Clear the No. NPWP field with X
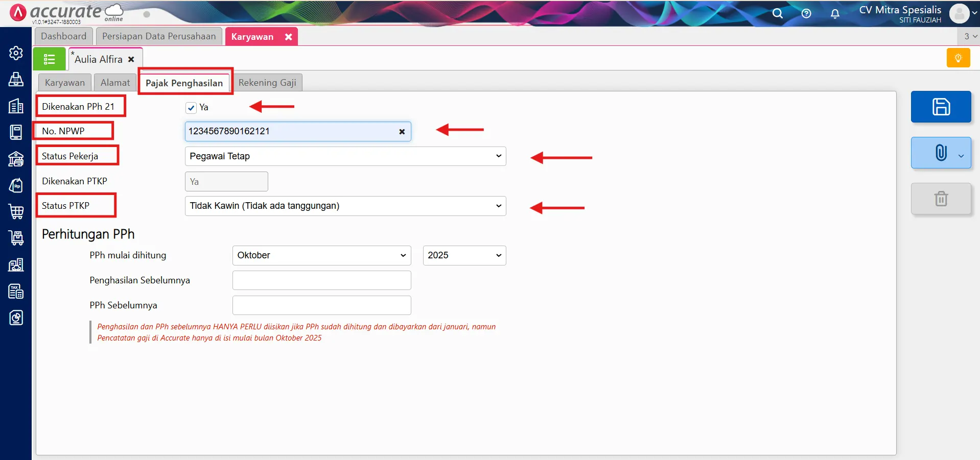The height and width of the screenshot is (460, 980). click(402, 132)
